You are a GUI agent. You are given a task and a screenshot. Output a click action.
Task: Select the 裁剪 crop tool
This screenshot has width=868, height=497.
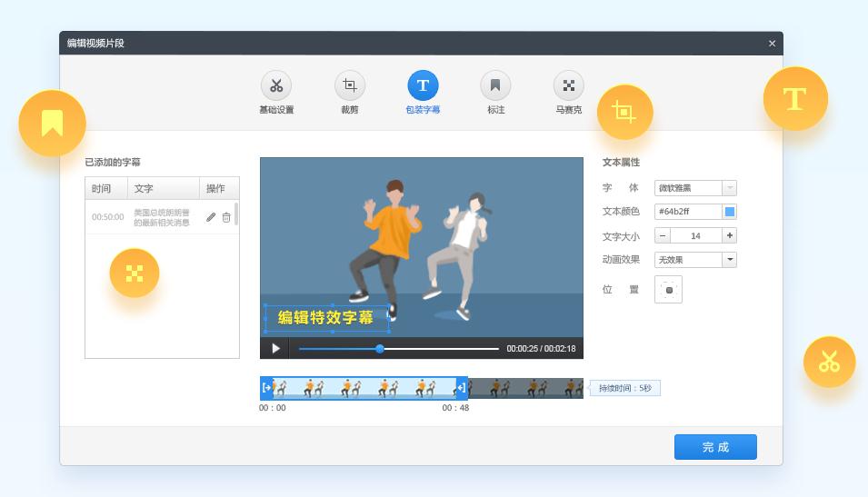[x=350, y=86]
